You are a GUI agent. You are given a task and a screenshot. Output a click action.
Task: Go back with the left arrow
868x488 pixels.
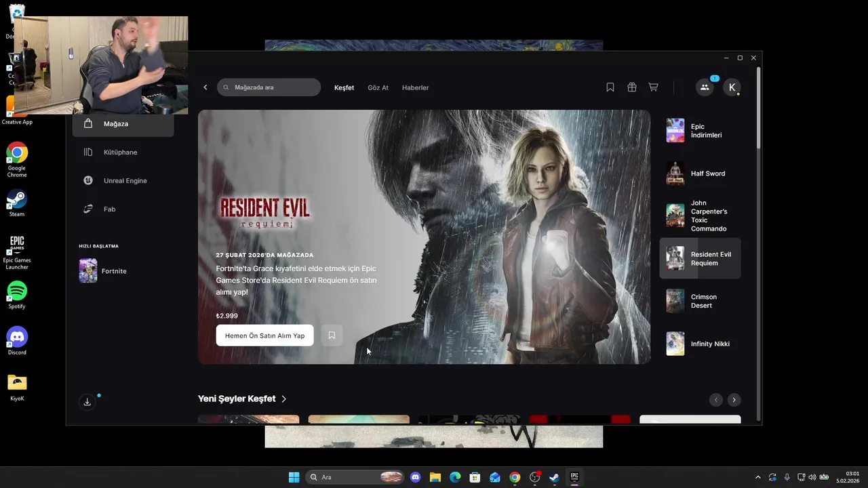coord(205,87)
